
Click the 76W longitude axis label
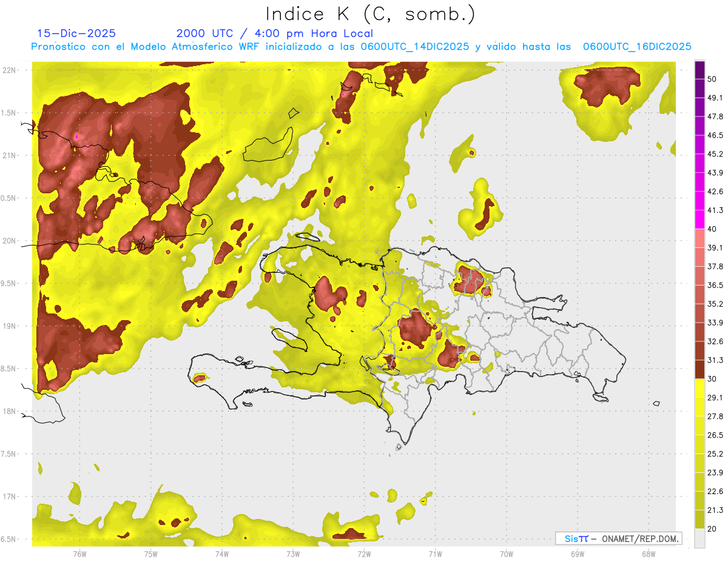point(79,553)
